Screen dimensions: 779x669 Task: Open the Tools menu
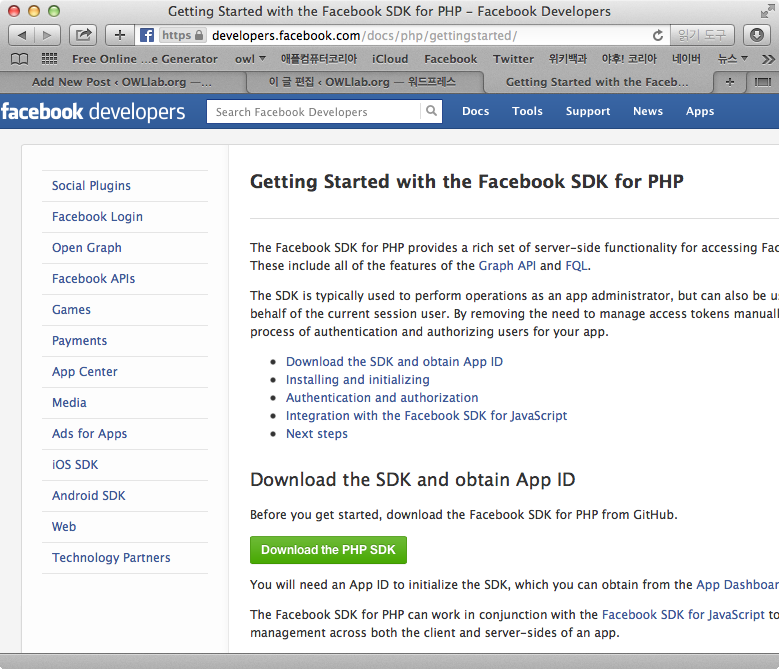(x=527, y=111)
